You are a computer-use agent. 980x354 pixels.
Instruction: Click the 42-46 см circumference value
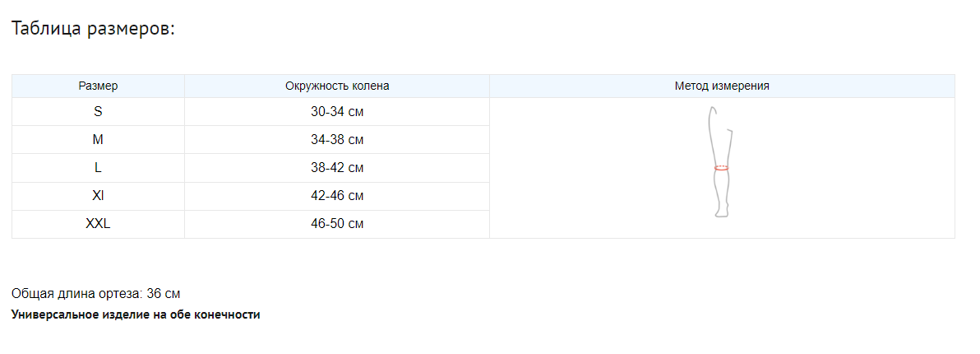click(x=337, y=196)
